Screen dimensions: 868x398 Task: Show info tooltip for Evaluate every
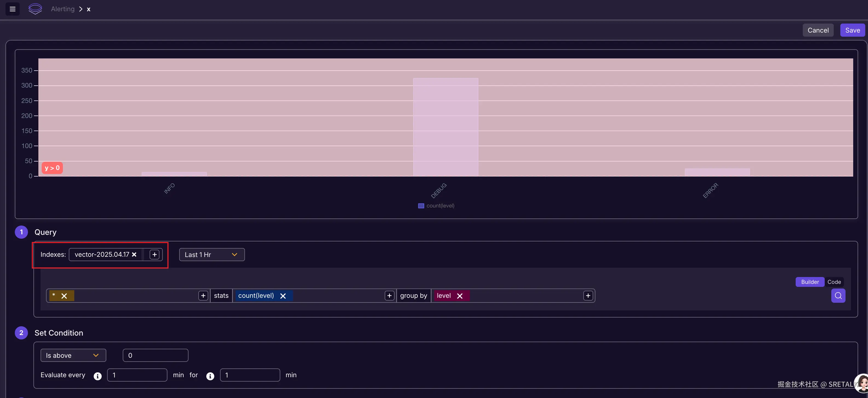98,376
